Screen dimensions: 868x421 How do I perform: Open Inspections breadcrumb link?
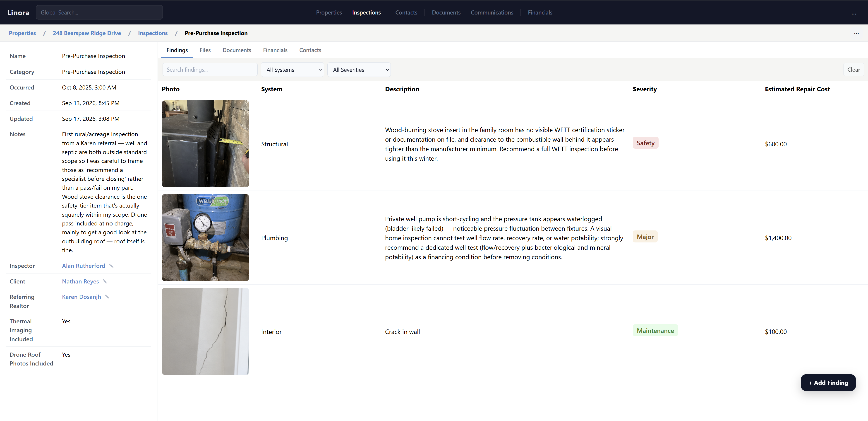153,33
